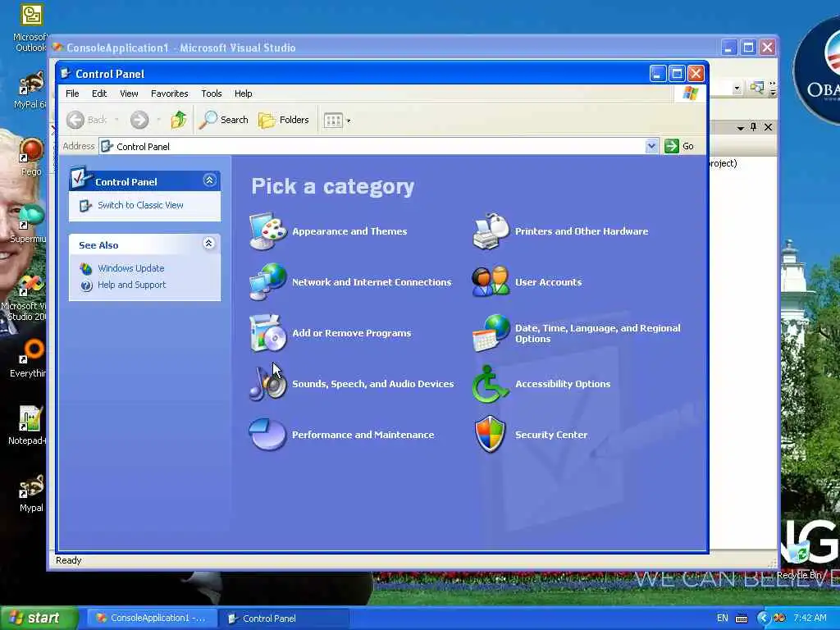Pin the Visual Studio panel
This screenshot has width=840, height=630.
point(754,127)
